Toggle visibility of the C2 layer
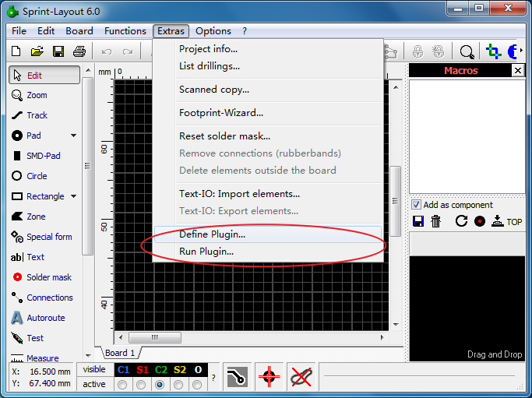 [x=161, y=369]
